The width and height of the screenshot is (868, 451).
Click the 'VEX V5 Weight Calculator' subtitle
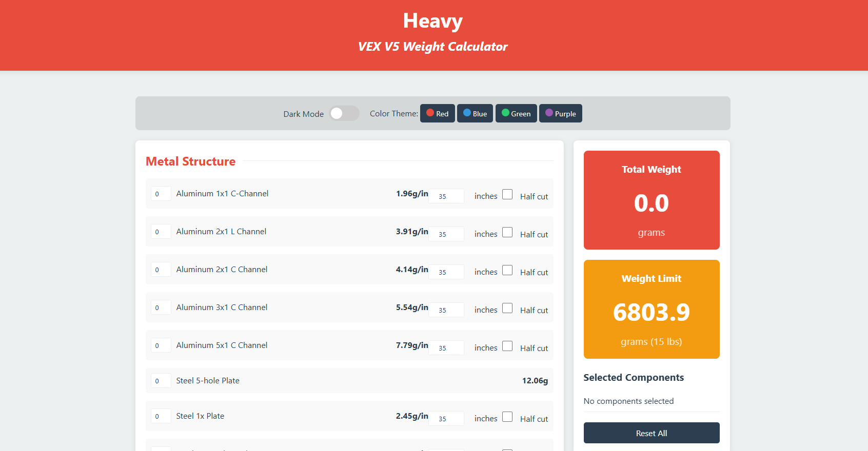(433, 47)
